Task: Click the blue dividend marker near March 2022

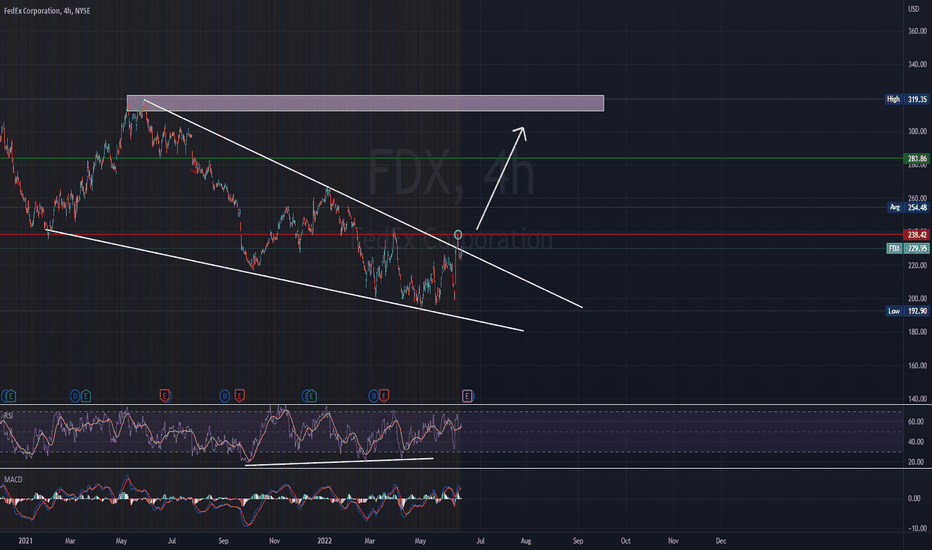Action: pos(373,396)
